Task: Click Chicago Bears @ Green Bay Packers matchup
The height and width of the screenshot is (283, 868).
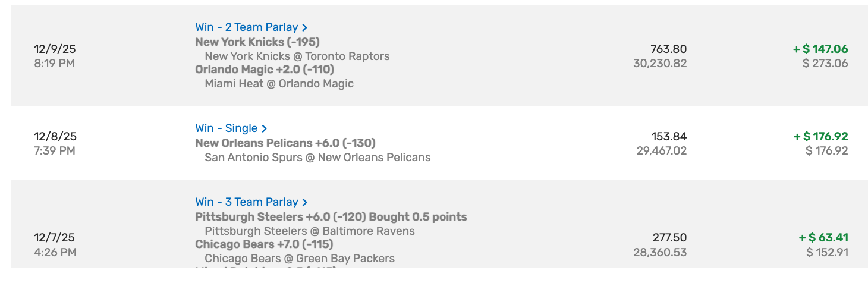Action: (x=299, y=259)
